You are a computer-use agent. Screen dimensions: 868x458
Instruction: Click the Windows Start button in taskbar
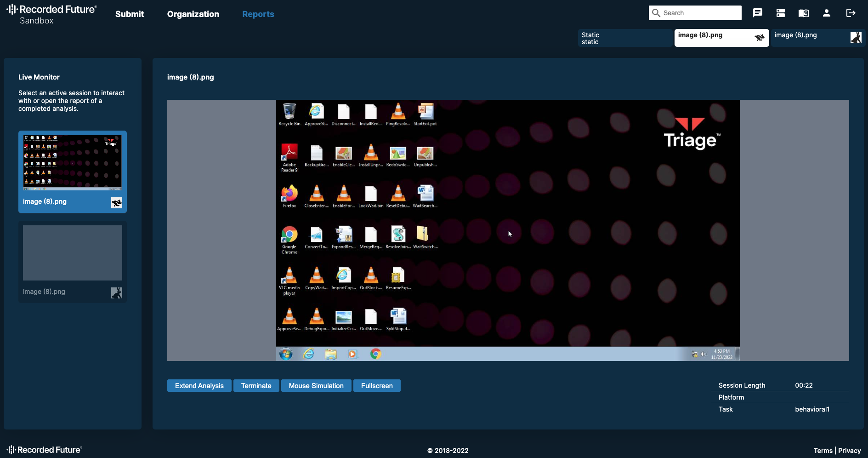pyautogui.click(x=286, y=354)
